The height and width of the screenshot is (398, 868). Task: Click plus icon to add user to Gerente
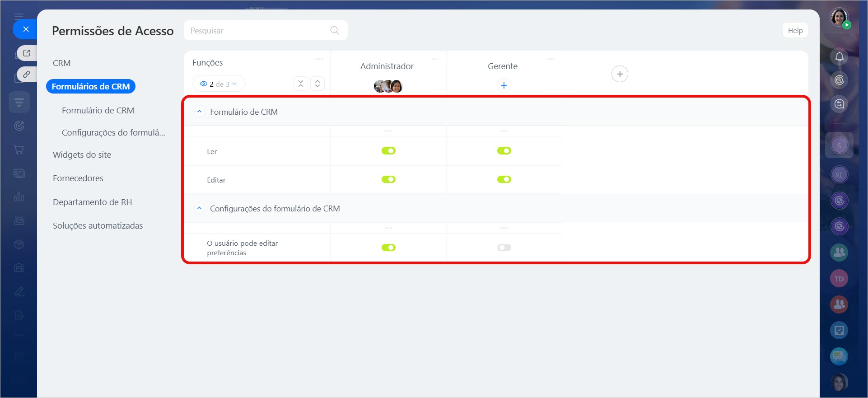(504, 85)
